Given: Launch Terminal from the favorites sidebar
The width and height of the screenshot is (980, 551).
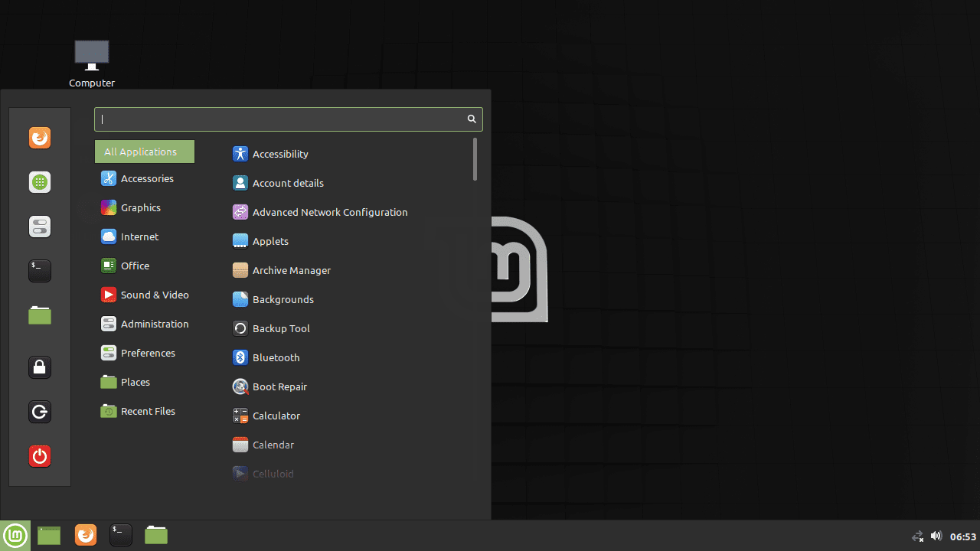Looking at the screenshot, I should click(x=40, y=270).
